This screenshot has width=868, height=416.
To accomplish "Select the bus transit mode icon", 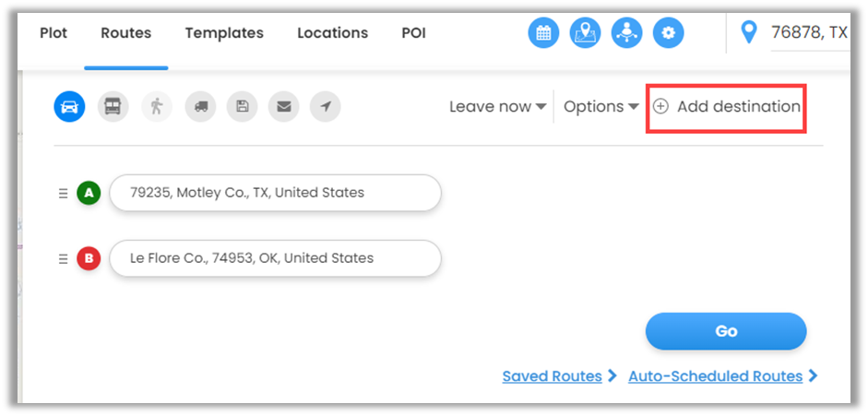I will pos(114,107).
